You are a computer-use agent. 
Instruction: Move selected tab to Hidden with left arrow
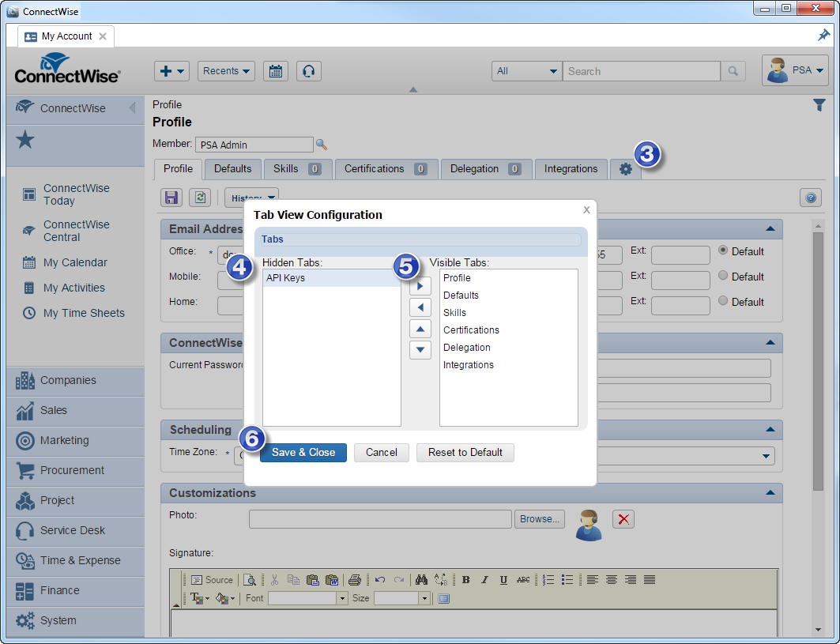click(x=420, y=307)
